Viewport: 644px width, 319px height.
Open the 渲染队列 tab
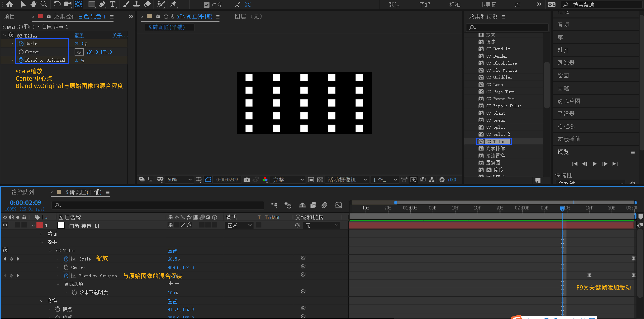tap(23, 192)
